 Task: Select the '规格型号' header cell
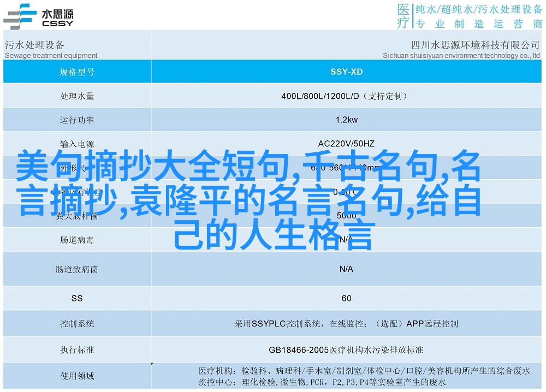point(77,72)
